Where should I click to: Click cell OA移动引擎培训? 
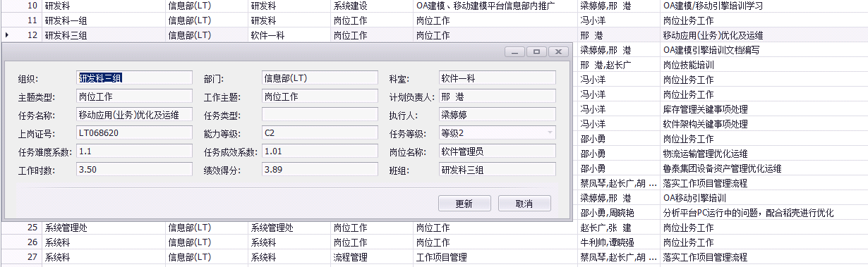pos(764,198)
